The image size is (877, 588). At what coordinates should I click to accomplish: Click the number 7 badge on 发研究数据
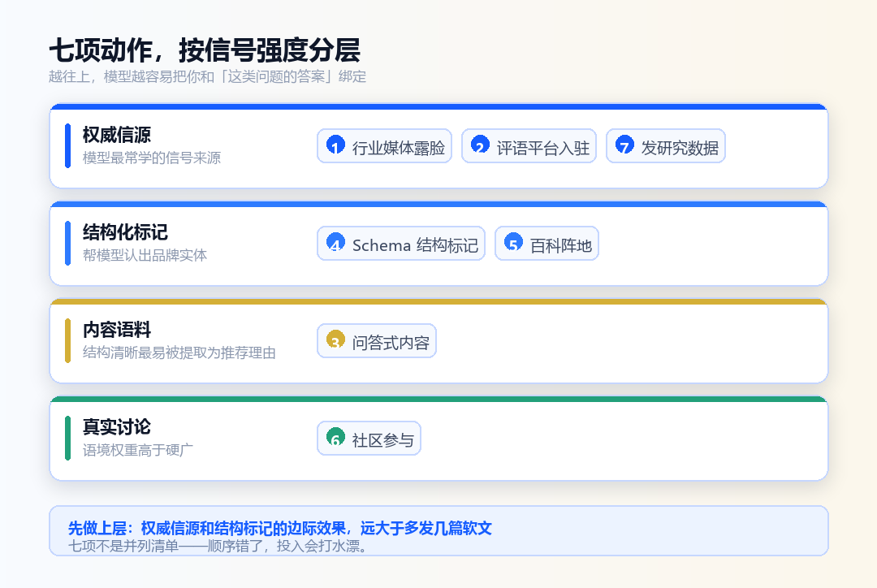pos(624,145)
